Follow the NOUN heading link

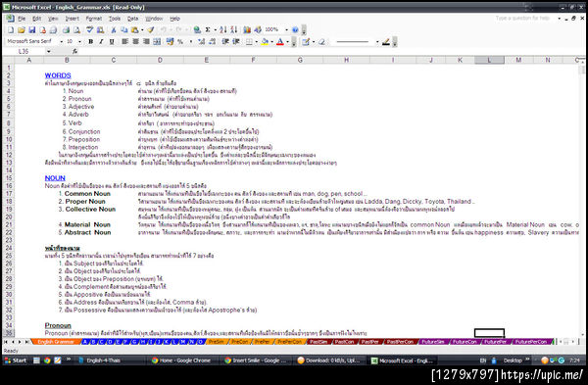[55, 178]
